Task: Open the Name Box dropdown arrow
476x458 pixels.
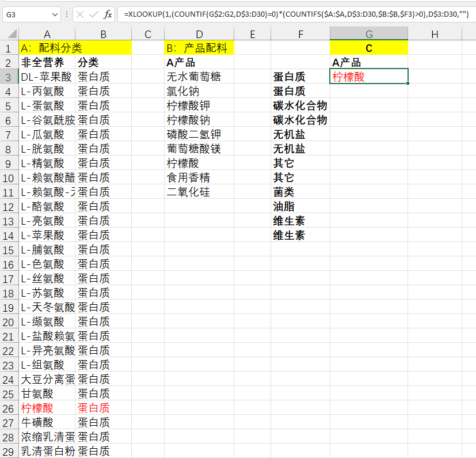Action: 55,14
